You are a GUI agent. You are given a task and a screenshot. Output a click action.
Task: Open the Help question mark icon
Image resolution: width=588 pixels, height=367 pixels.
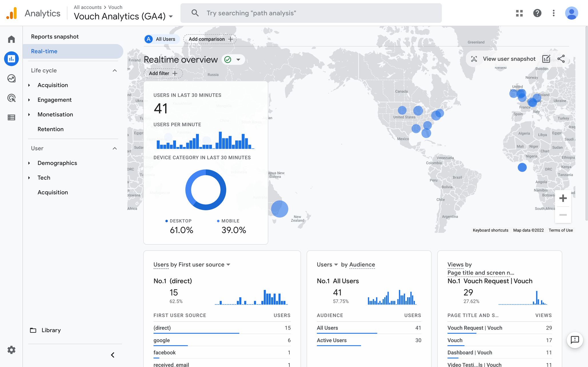tap(537, 13)
